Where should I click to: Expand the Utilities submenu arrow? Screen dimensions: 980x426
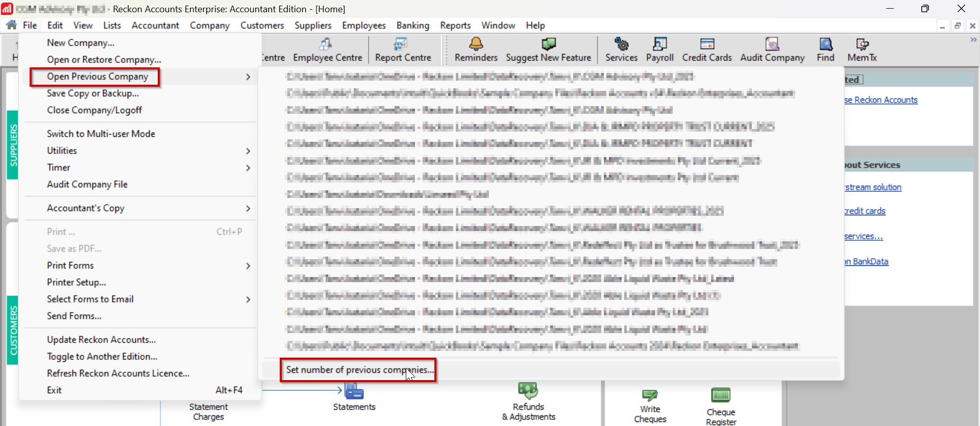(x=248, y=151)
